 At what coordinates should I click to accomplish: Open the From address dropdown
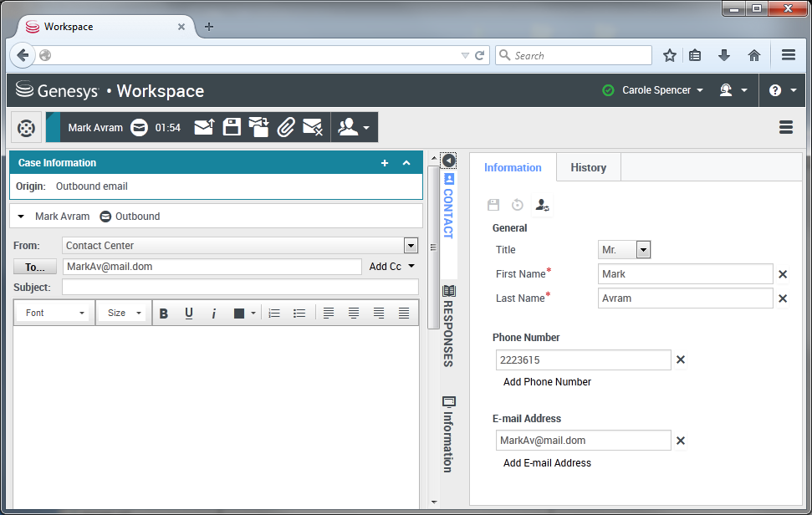coord(410,246)
